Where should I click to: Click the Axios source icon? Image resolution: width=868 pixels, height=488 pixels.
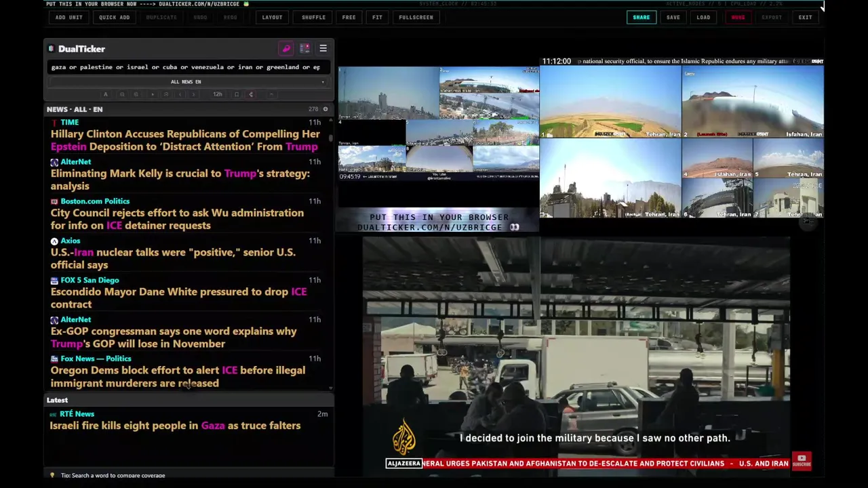pyautogui.click(x=54, y=241)
